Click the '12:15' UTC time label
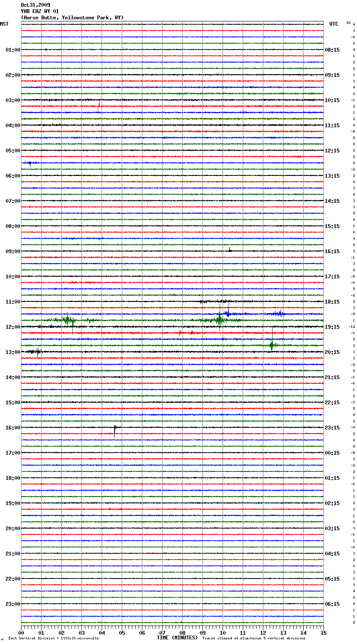The width and height of the screenshot is (357, 644). [x=332, y=151]
